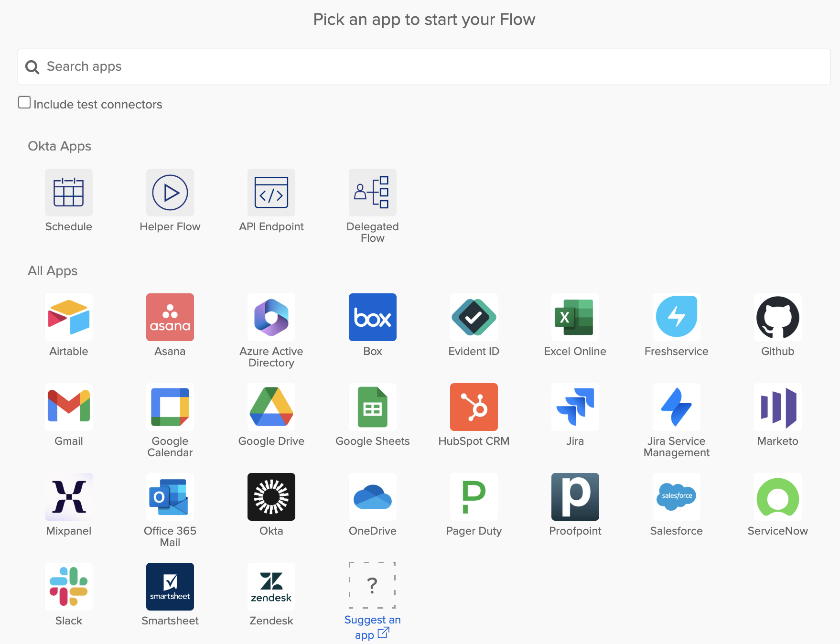Select the Github connector icon
This screenshot has width=840, height=644.
[777, 317]
